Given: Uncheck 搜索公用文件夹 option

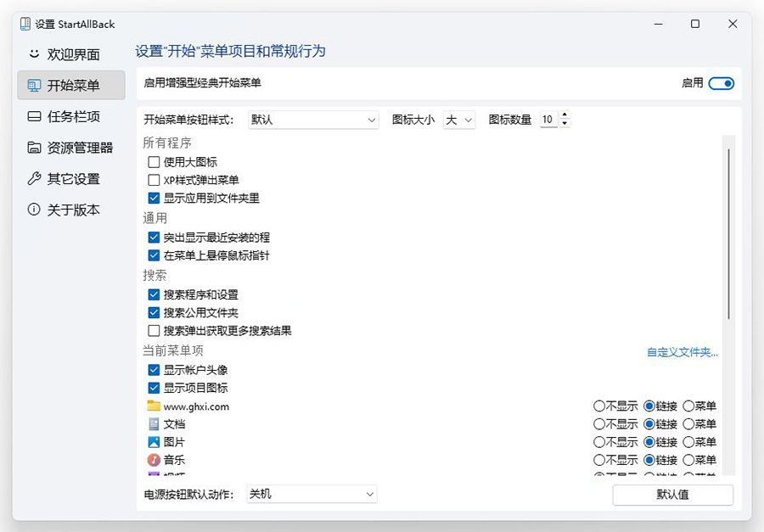Looking at the screenshot, I should (x=154, y=313).
